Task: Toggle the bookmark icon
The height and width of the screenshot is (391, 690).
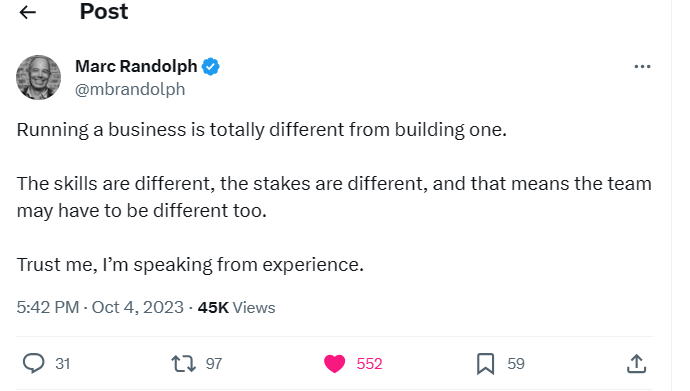Action: click(x=485, y=364)
